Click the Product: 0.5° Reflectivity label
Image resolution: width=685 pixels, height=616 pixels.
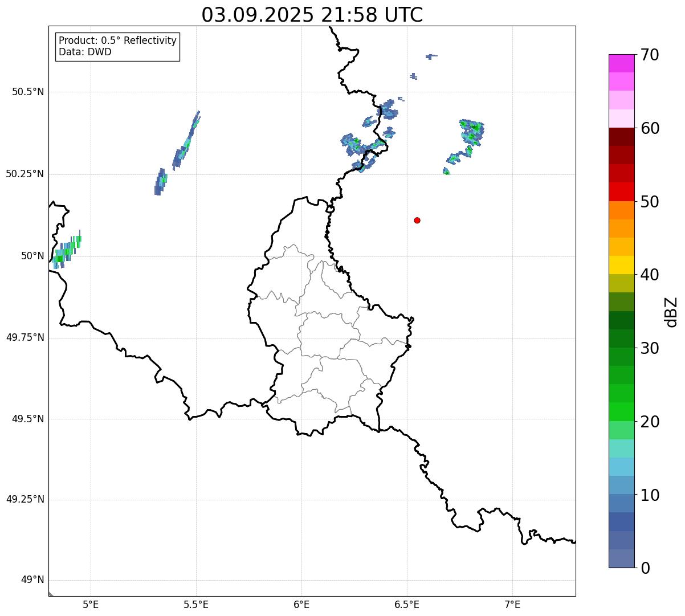[x=118, y=41]
